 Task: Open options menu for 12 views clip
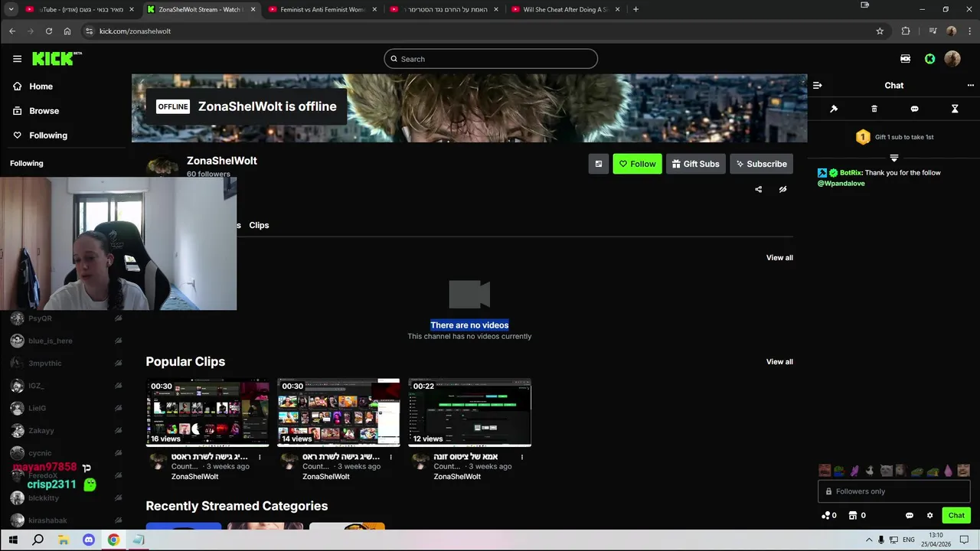coord(521,457)
